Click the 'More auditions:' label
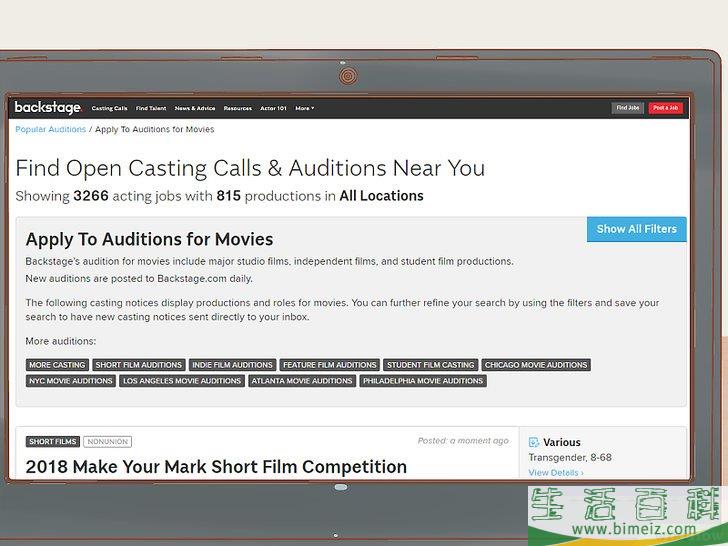Image resolution: width=728 pixels, height=546 pixels. pyautogui.click(x=61, y=341)
